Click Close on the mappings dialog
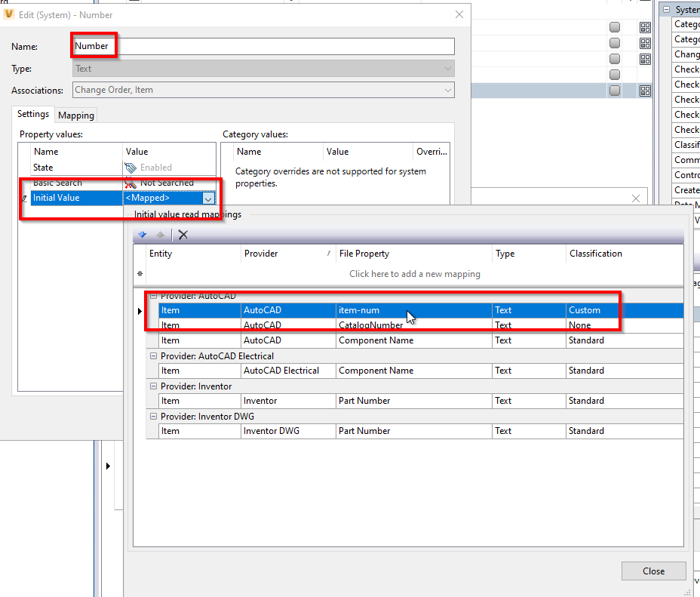The image size is (700, 597). tap(653, 571)
